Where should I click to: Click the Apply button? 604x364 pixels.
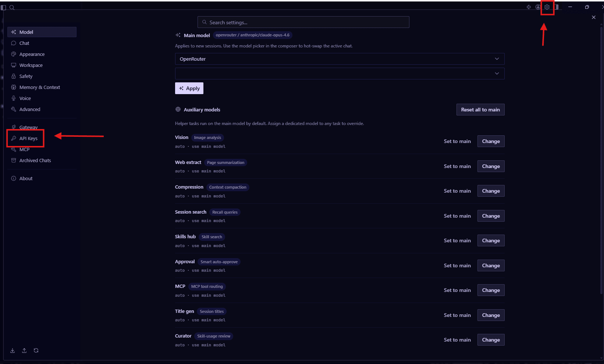click(x=189, y=88)
